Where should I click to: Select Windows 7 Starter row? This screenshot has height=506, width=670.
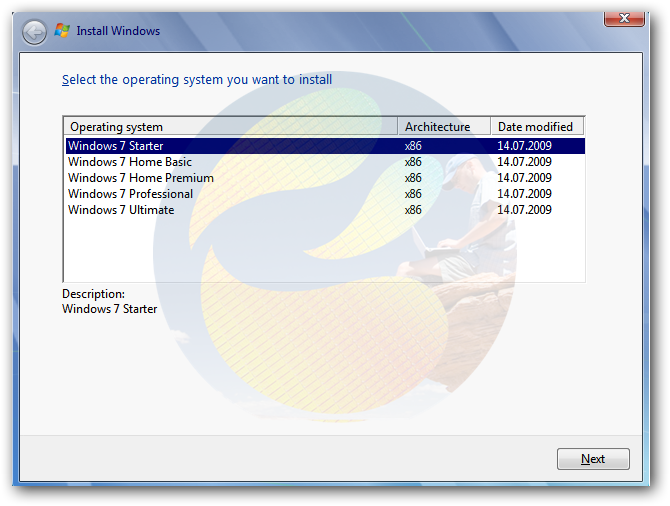pos(325,146)
